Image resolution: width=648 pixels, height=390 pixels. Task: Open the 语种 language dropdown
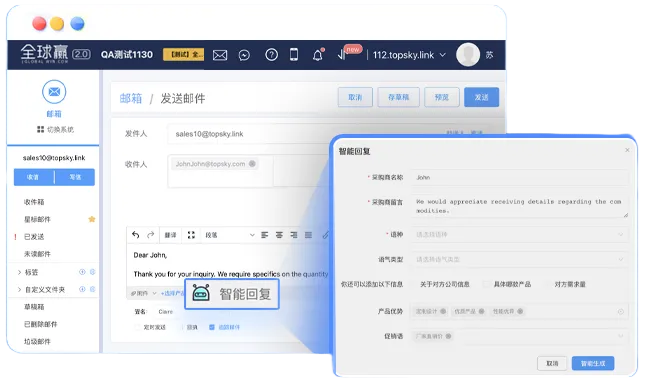(x=519, y=234)
